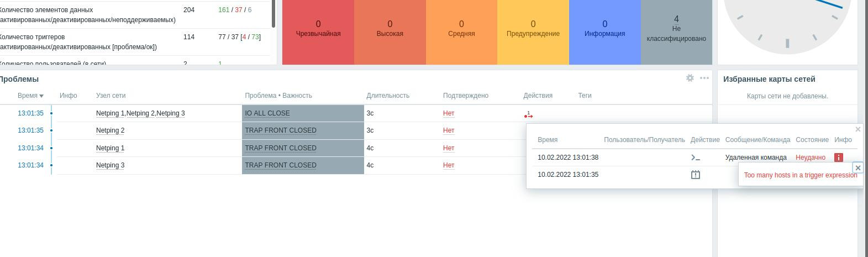Viewport: 868px width, 257px height.
Task: Click the Действия column header
Action: pos(538,96)
